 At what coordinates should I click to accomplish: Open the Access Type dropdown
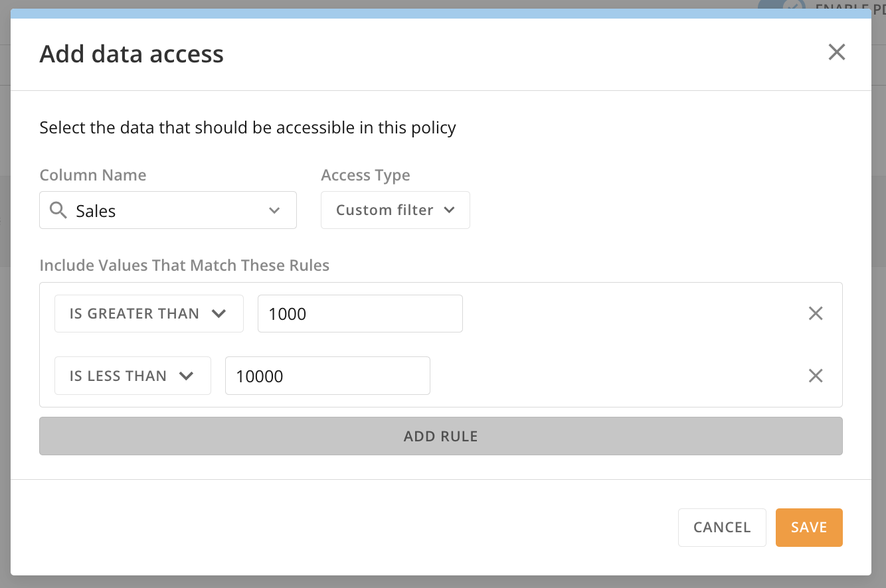pos(395,210)
